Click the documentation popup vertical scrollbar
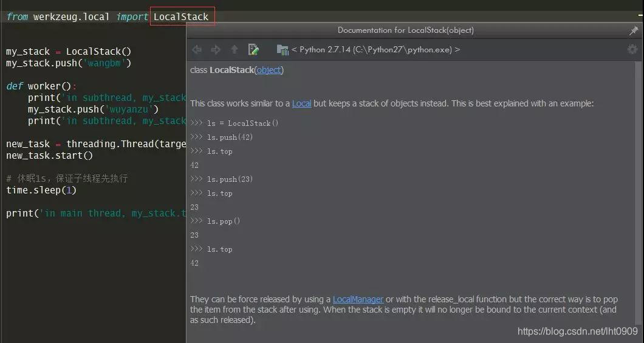 (638, 193)
